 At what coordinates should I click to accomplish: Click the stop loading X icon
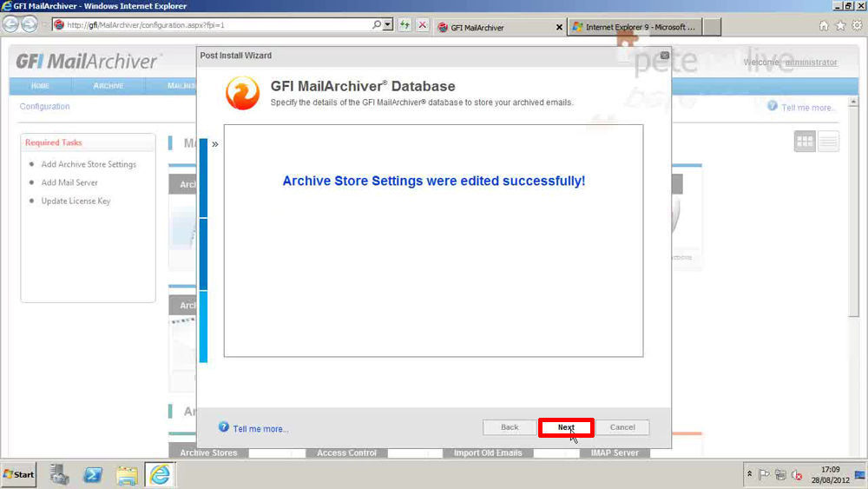pos(423,25)
